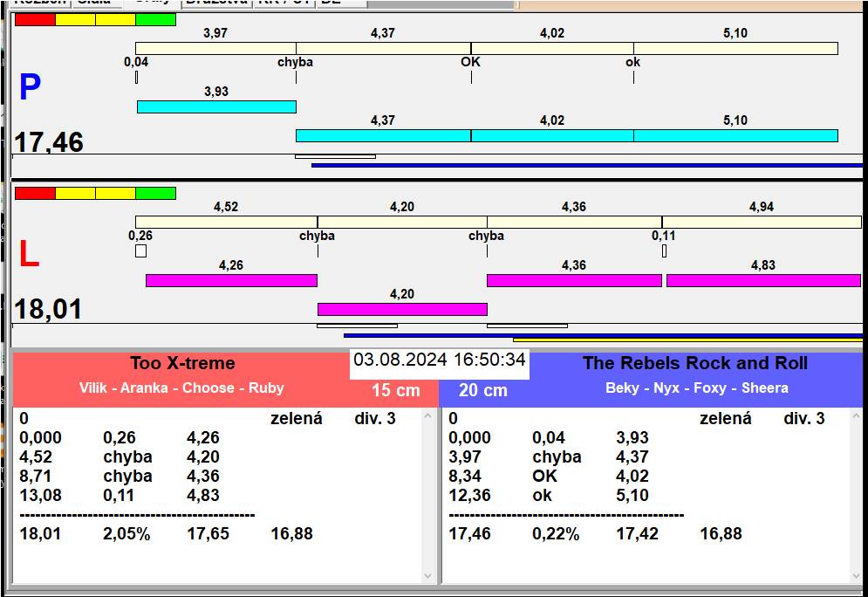Click the chyba label in lane P
This screenshot has height=597, width=868.
click(295, 62)
